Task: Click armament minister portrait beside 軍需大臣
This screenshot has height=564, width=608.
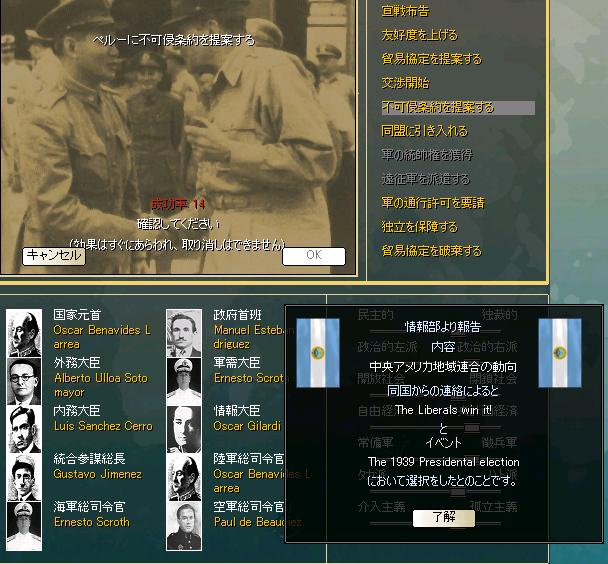Action: 184,381
